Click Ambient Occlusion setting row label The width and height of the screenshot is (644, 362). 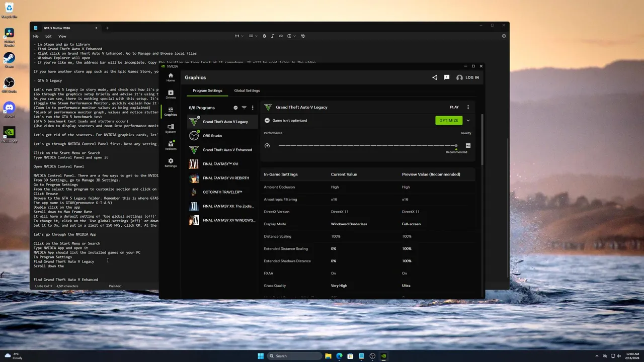tap(279, 187)
